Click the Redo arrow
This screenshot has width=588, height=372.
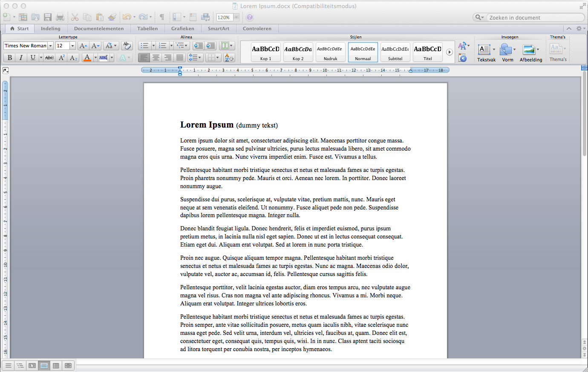tap(143, 17)
